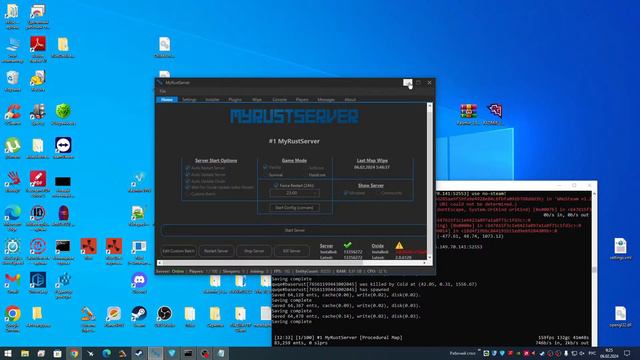Open the settings.xml file on desktop

tap(620, 249)
